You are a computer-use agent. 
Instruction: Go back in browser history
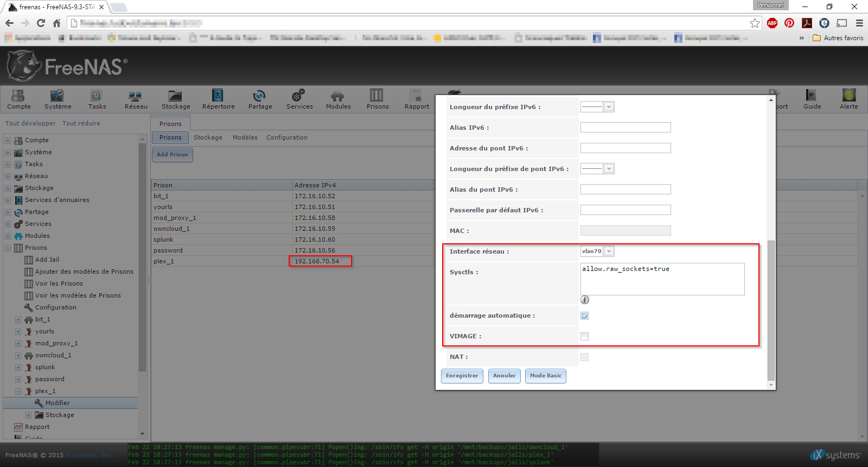[9, 23]
